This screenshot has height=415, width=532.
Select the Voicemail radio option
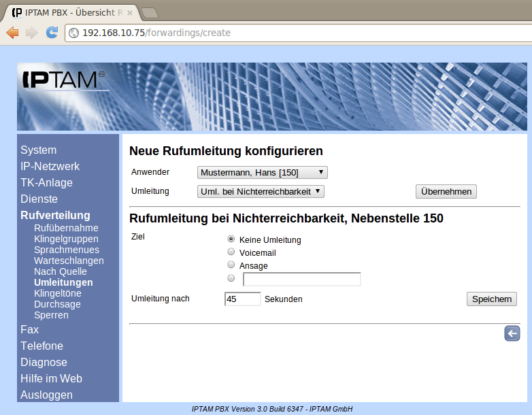(x=231, y=252)
